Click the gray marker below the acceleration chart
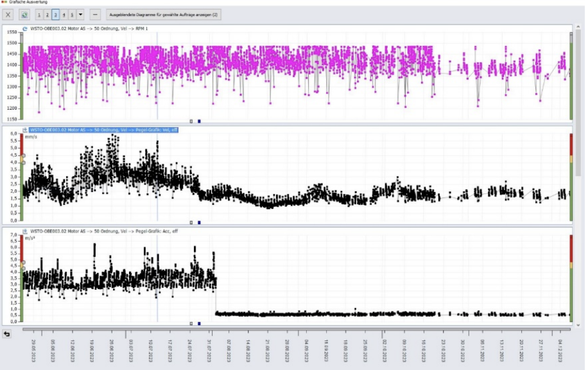The height and width of the screenshot is (370, 588). [191, 323]
